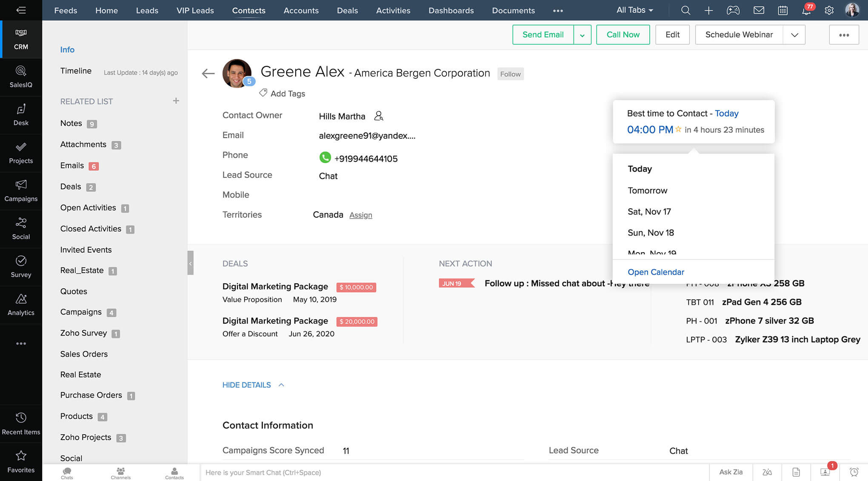Open the search icon in the top bar
This screenshot has width=868, height=481.
click(x=685, y=10)
